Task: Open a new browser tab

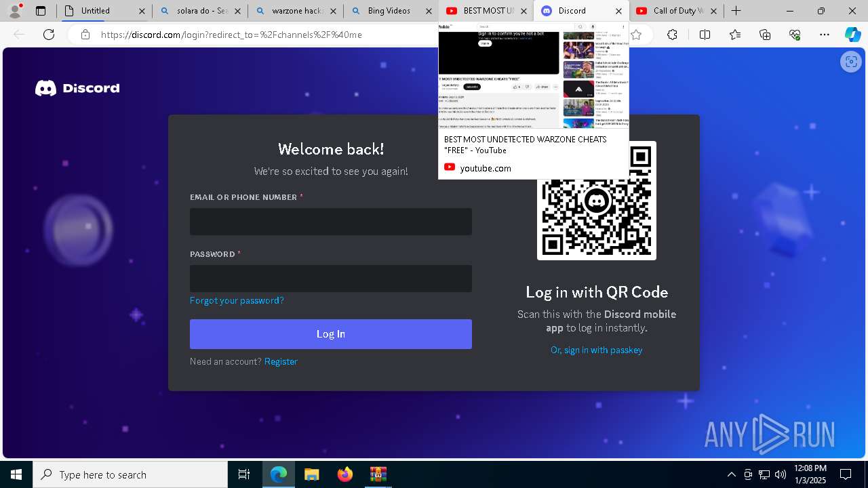Action: point(736,11)
